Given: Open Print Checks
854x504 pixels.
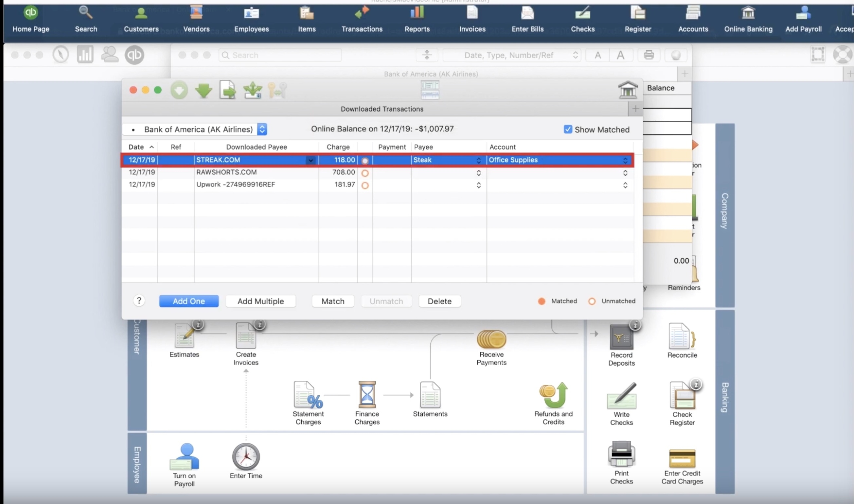Looking at the screenshot, I should [x=621, y=463].
